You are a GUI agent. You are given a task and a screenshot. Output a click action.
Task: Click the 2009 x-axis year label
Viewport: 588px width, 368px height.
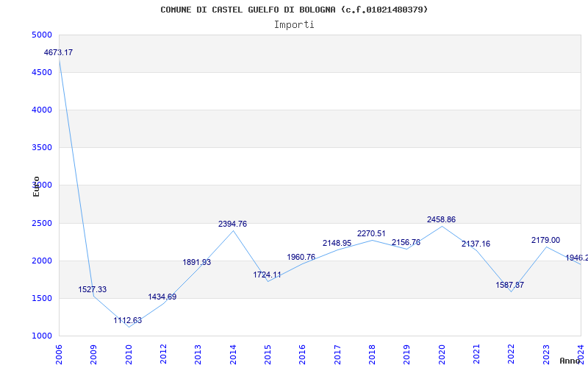coord(94,355)
